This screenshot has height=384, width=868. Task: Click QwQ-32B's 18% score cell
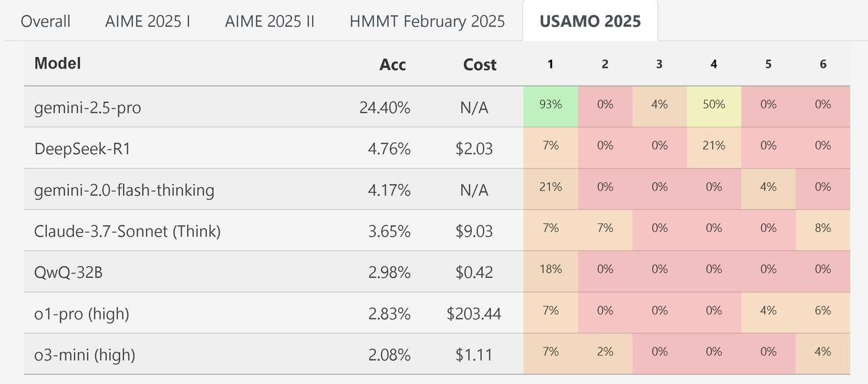[551, 269]
